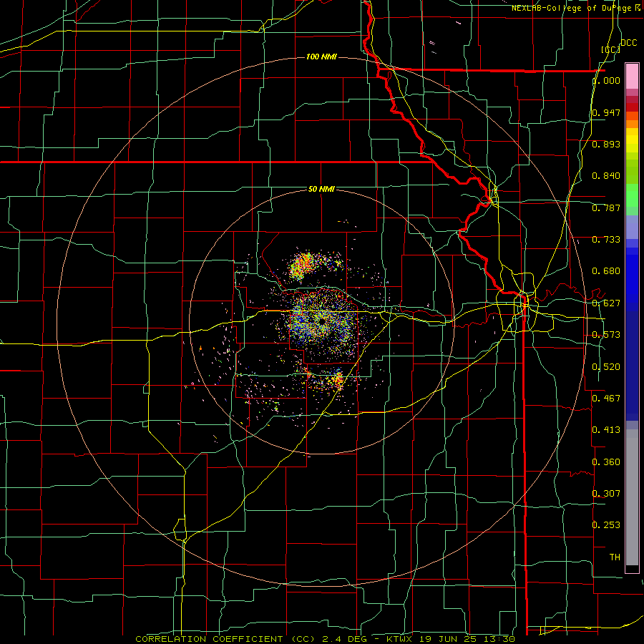The image size is (644, 644).
Task: Click the 0.733 legend value
Action: [x=606, y=240]
